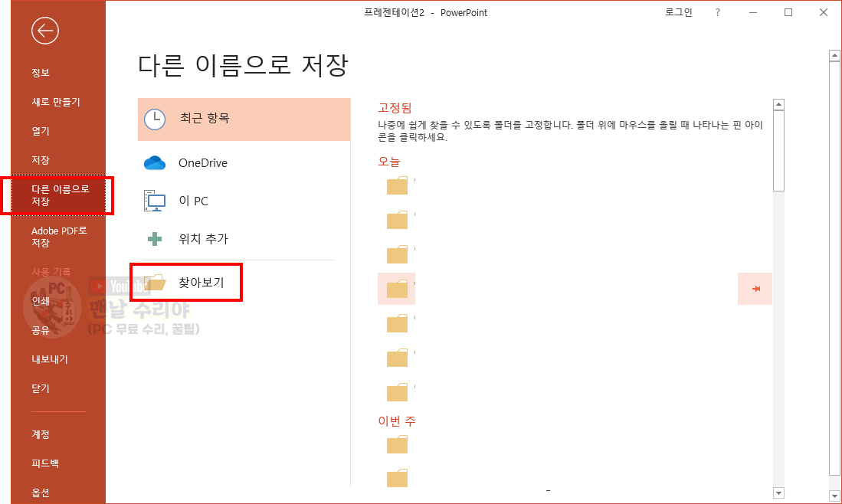Click the open folder icon beside 찾아보기
The image size is (842, 504).
coord(155,283)
